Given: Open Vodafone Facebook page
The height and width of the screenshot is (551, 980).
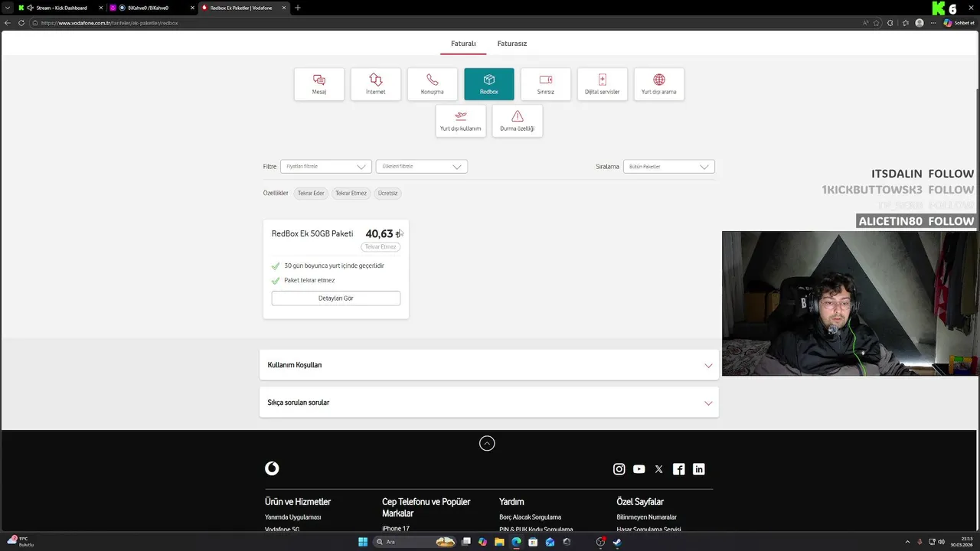Looking at the screenshot, I should [679, 469].
